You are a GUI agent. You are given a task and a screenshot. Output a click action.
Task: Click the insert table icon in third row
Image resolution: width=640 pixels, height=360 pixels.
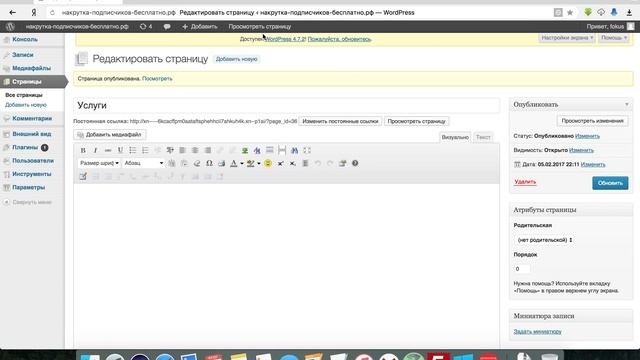(x=83, y=176)
